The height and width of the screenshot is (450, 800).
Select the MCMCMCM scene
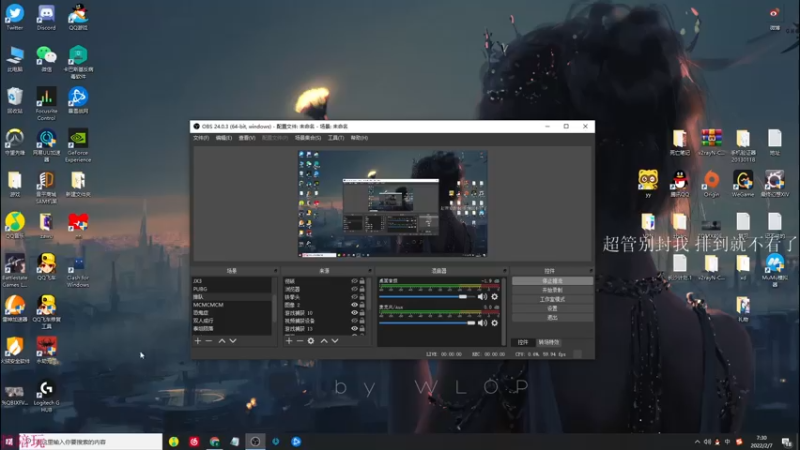click(x=232, y=305)
